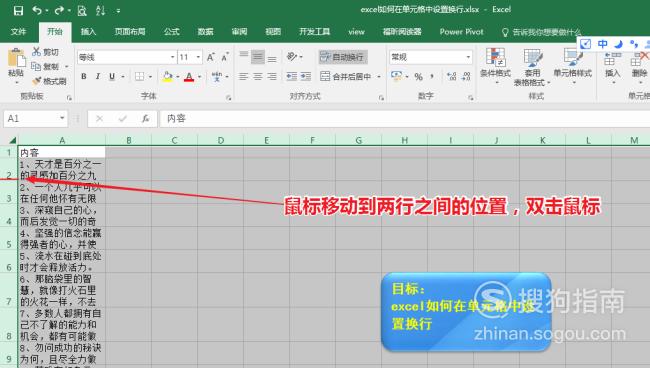Open the Font (字体) dialog launcher
The width and height of the screenshot is (650, 368).
tap(228, 98)
